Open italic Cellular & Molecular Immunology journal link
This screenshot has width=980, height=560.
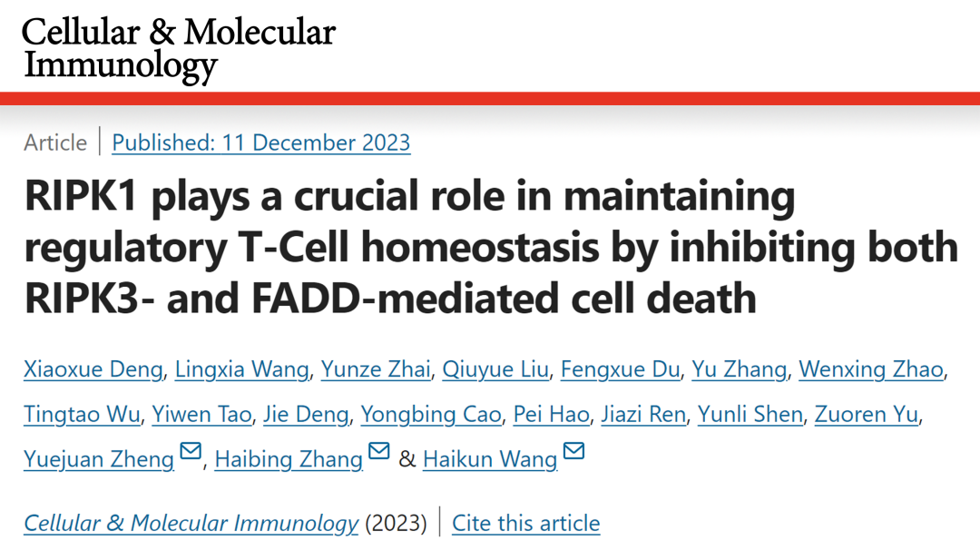pos(191,523)
